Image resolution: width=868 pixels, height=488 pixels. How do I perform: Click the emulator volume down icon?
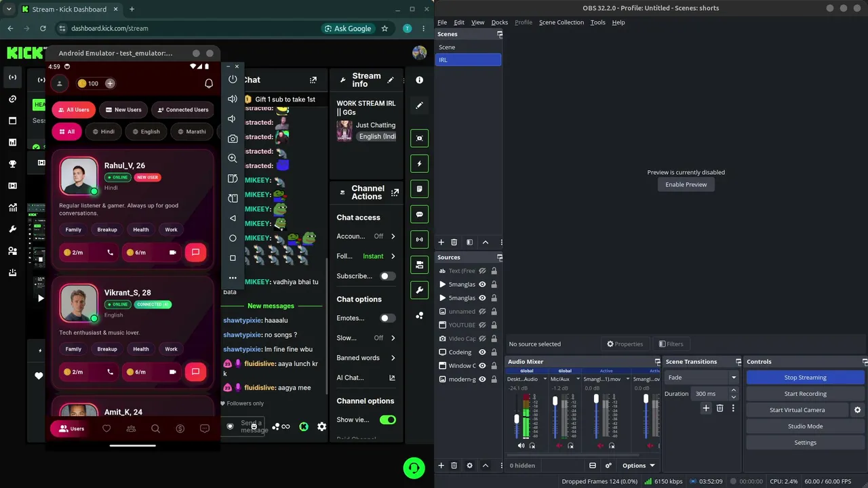pyautogui.click(x=233, y=119)
